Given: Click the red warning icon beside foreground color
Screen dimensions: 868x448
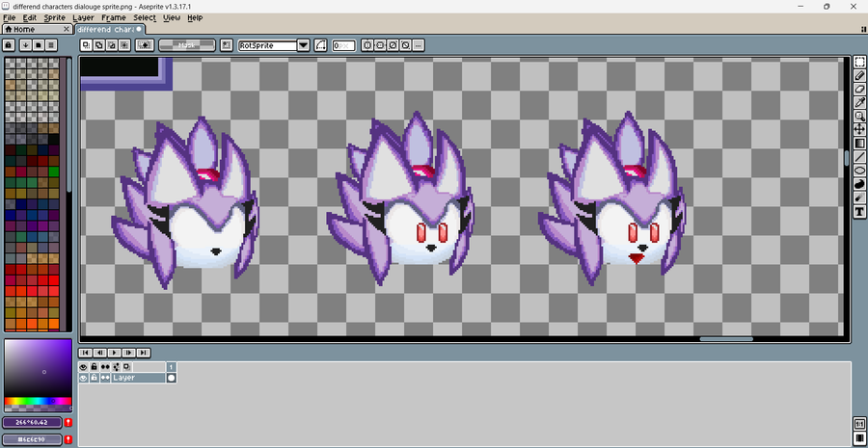Looking at the screenshot, I should click(x=68, y=423).
